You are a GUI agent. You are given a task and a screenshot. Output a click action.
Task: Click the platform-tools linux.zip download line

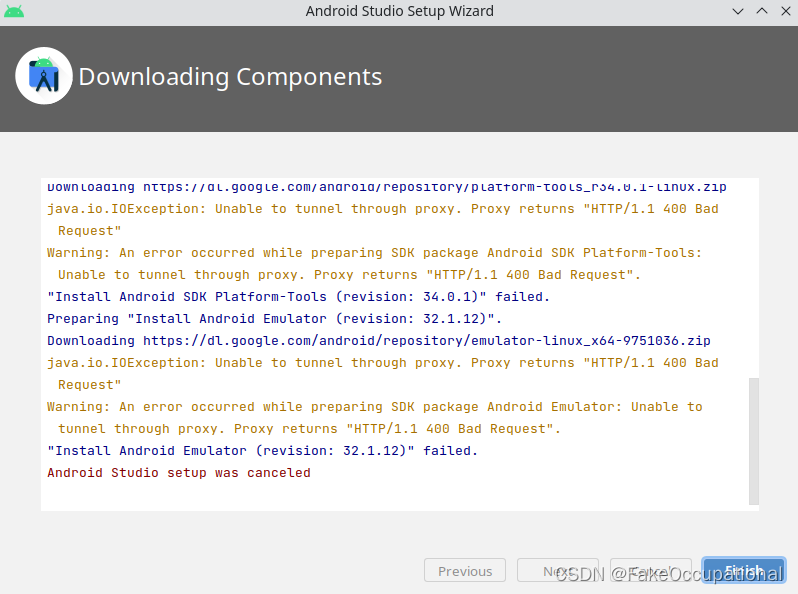pos(386,187)
